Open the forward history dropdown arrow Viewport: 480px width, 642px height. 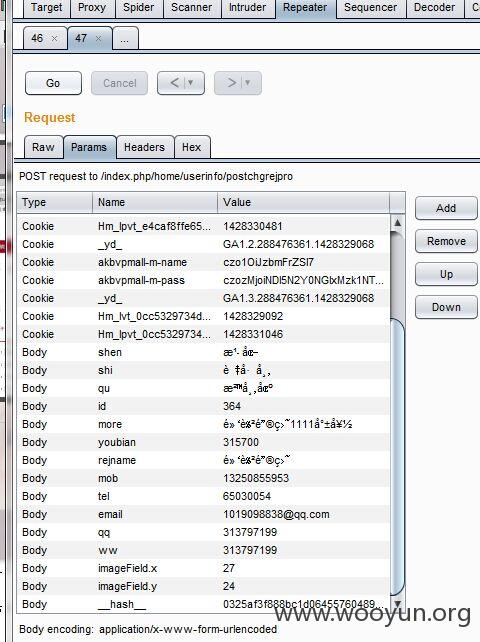pyautogui.click(x=247, y=83)
